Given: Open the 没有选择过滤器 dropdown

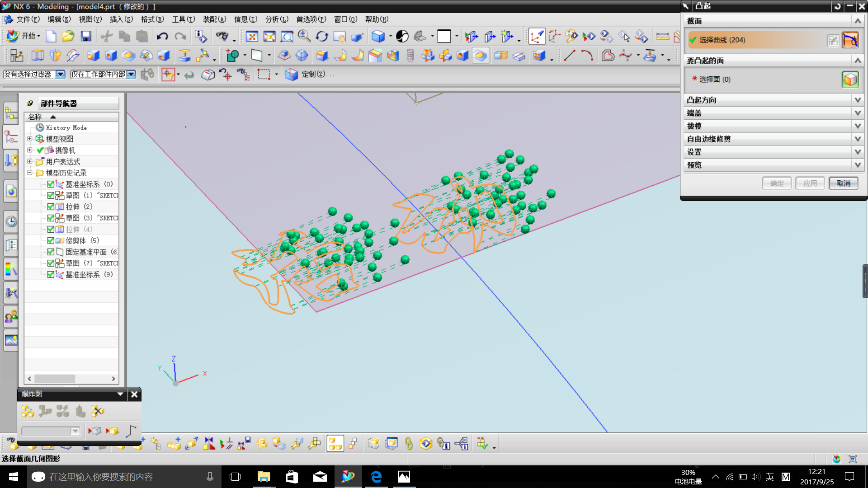Looking at the screenshot, I should coord(61,75).
